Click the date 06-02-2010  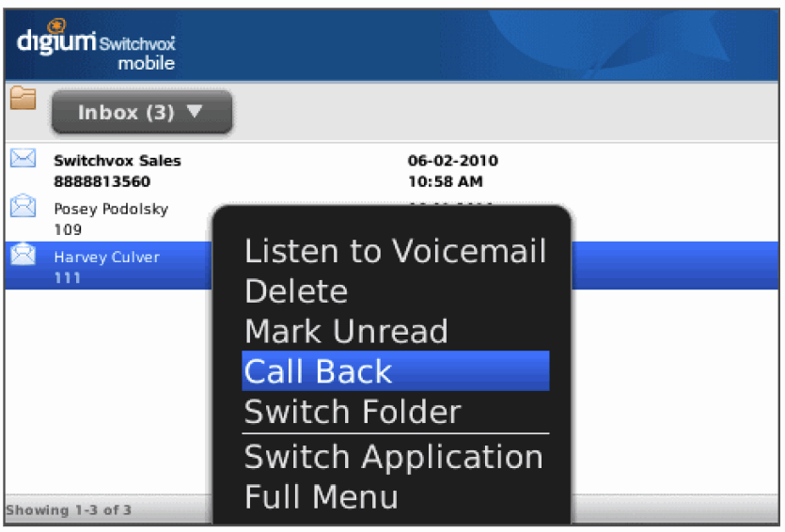tap(453, 161)
